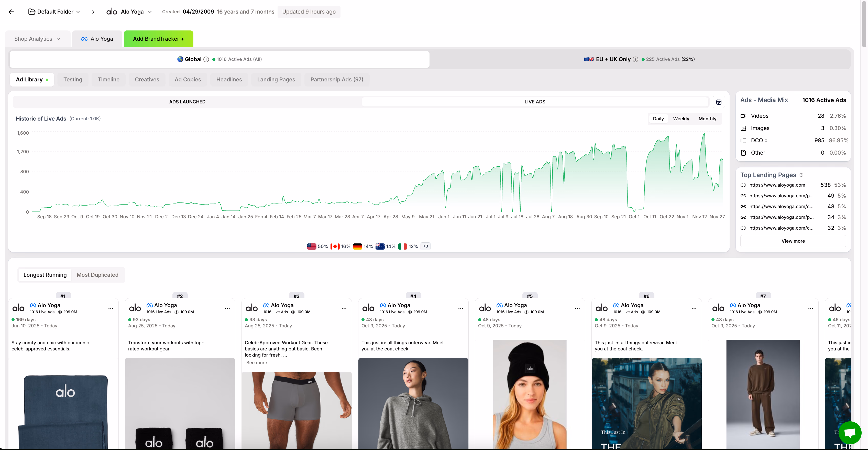
Task: Click the Add BrandTracker button
Action: point(158,38)
